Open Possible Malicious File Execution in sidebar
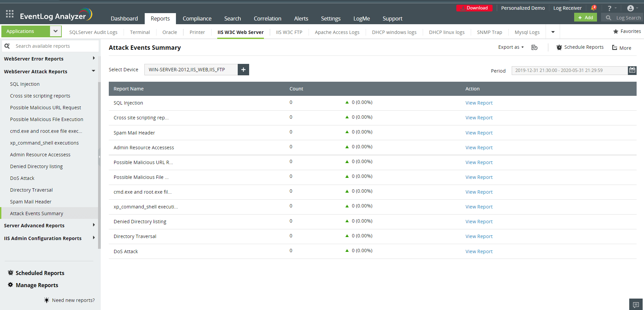 pyautogui.click(x=47, y=119)
